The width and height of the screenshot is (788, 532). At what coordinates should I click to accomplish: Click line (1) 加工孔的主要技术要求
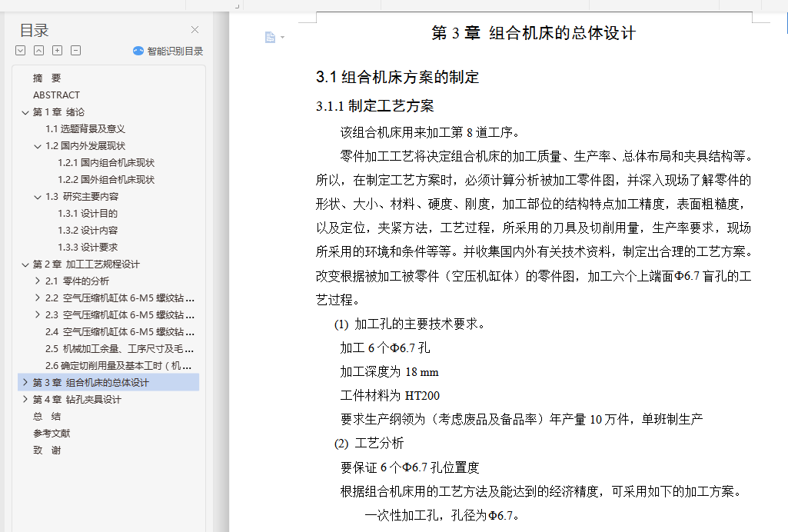click(410, 324)
